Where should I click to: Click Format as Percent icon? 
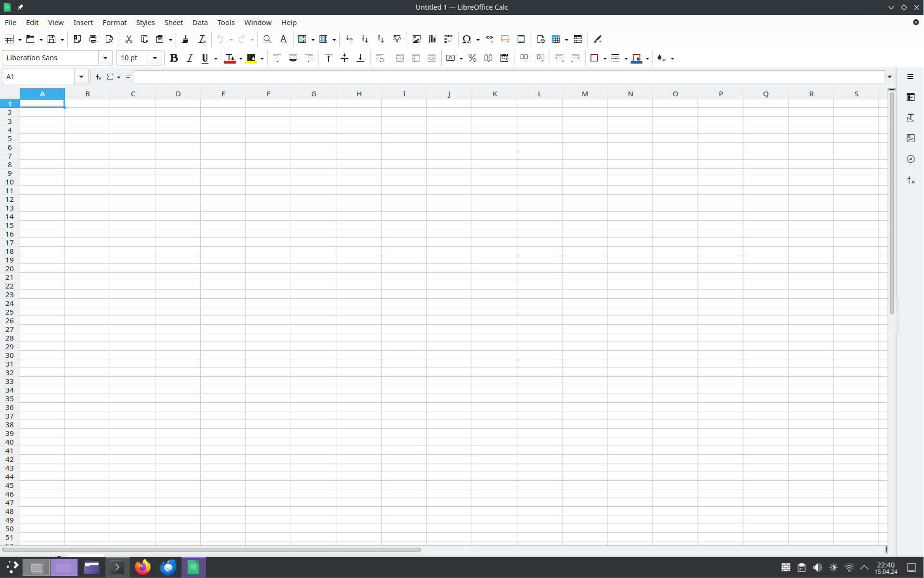[472, 58]
